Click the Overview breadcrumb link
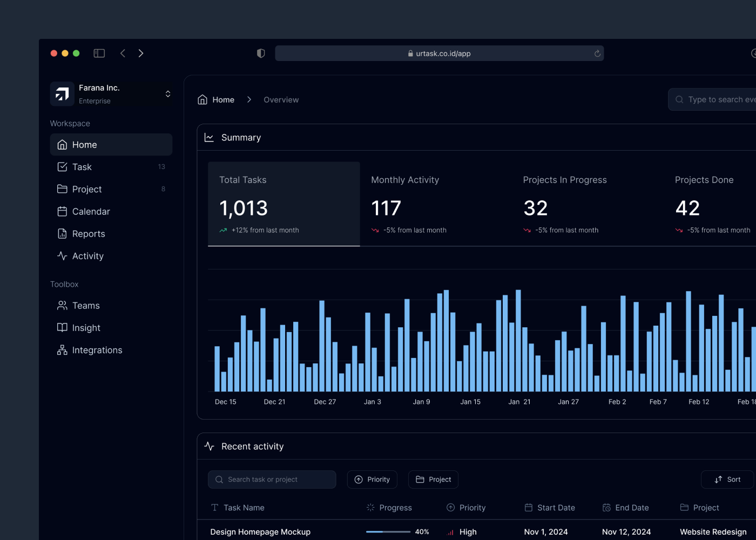Screen dimensions: 756x540 [x=281, y=100]
